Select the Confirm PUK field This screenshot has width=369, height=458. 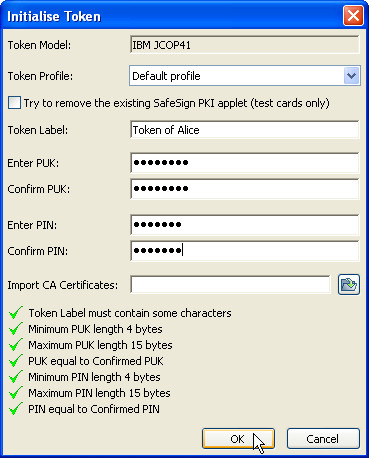pos(245,189)
